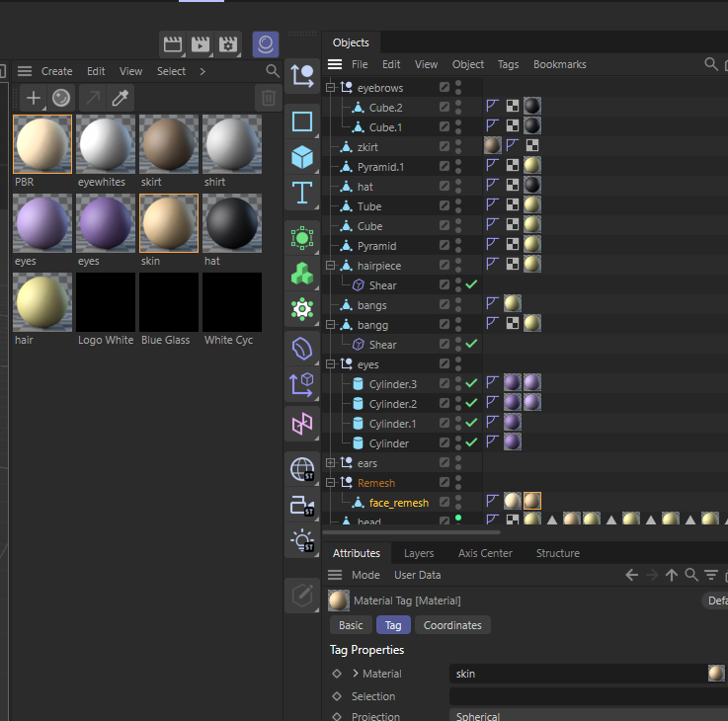Open Projection dropdown showing Spherical

[589, 715]
